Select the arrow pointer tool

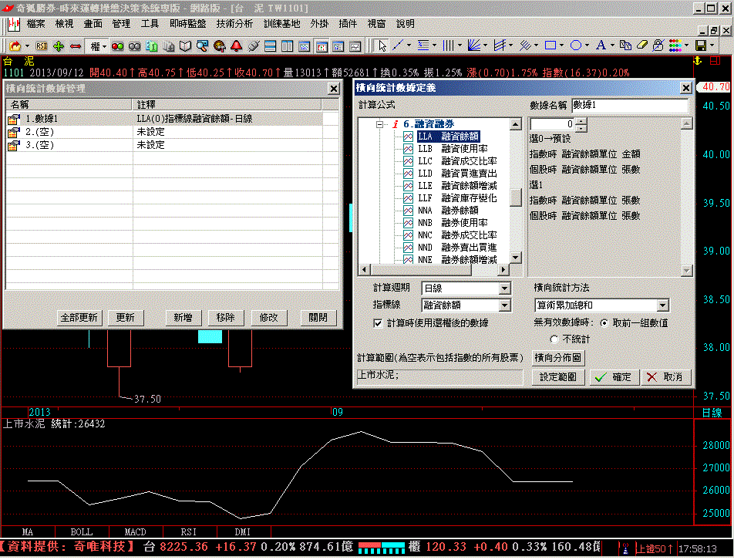[x=382, y=46]
